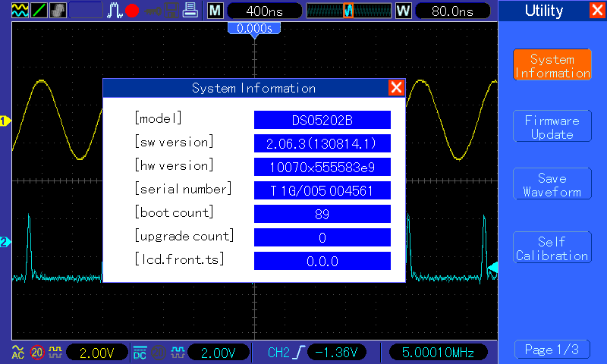This screenshot has height=364, width=607.
Task: Click the [serial number] label
Action: (x=183, y=189)
